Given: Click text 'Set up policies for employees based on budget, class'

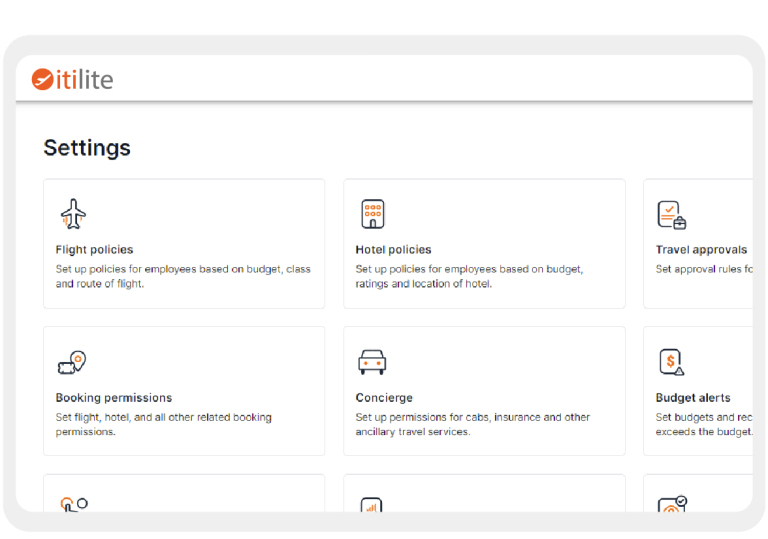Looking at the screenshot, I should [x=183, y=269].
